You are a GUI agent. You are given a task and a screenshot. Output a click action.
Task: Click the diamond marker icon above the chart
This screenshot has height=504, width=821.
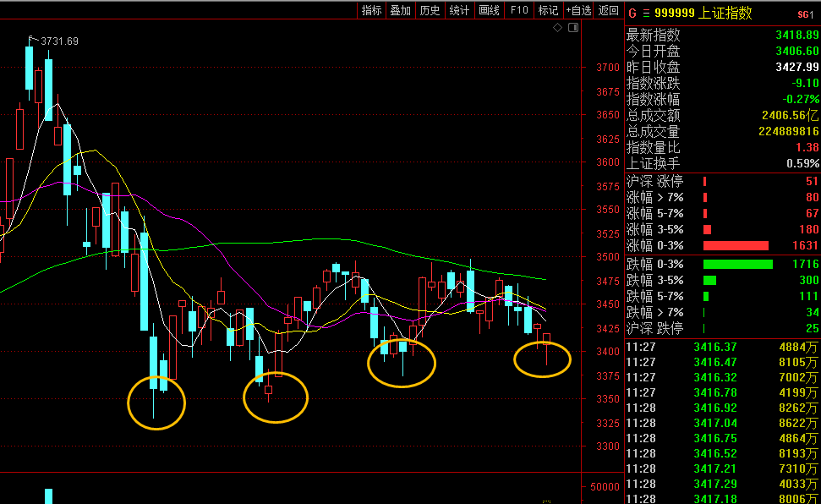click(x=557, y=28)
